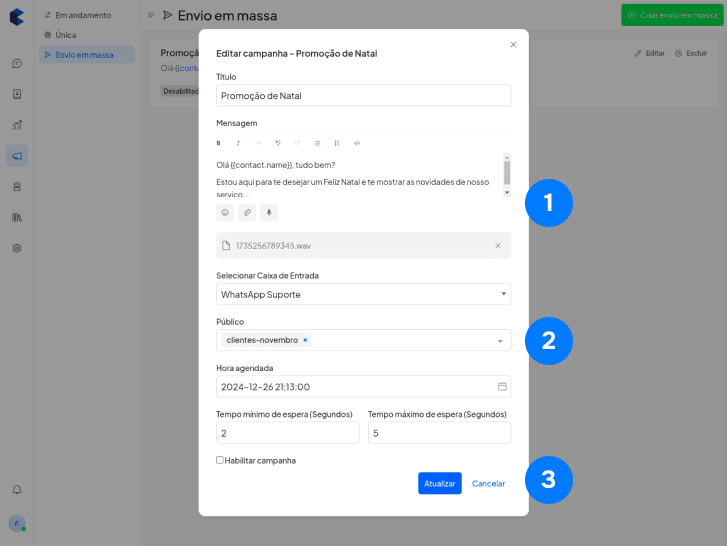
Task: Click the Tempo máximo de espera field
Action: coord(440,433)
